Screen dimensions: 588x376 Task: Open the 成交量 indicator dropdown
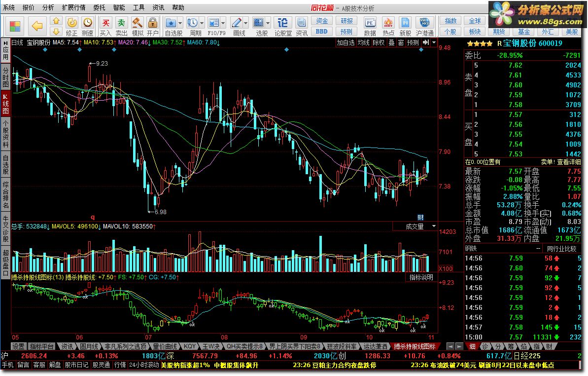434,226
